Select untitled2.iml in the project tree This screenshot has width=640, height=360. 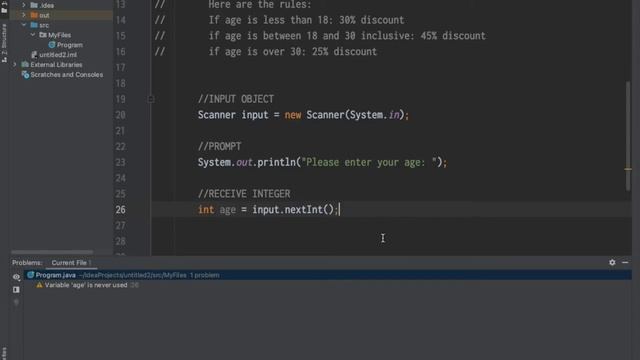[58, 55]
